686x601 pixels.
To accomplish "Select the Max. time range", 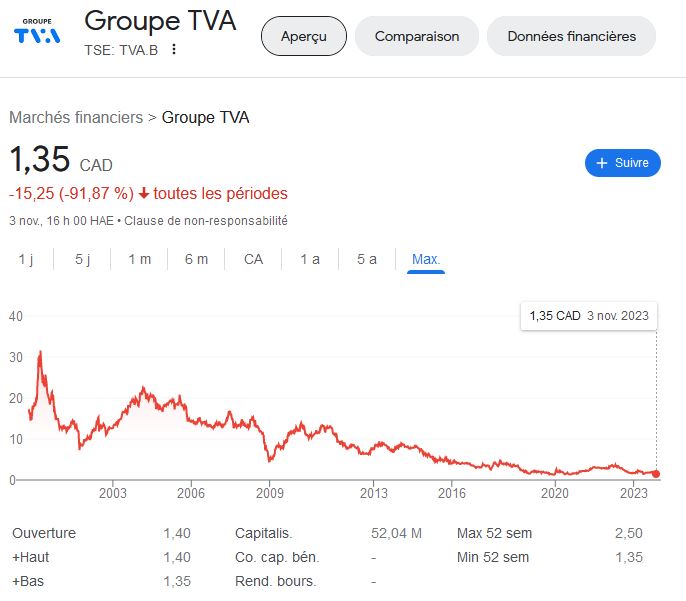I will pos(426,259).
